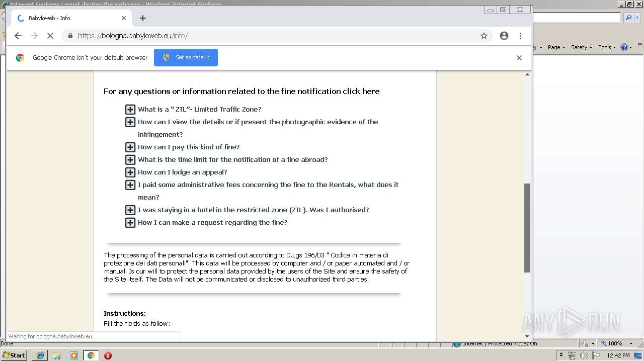Screen dimensions: 644x362
Task: Stop loading the page
Action: pos(50,36)
